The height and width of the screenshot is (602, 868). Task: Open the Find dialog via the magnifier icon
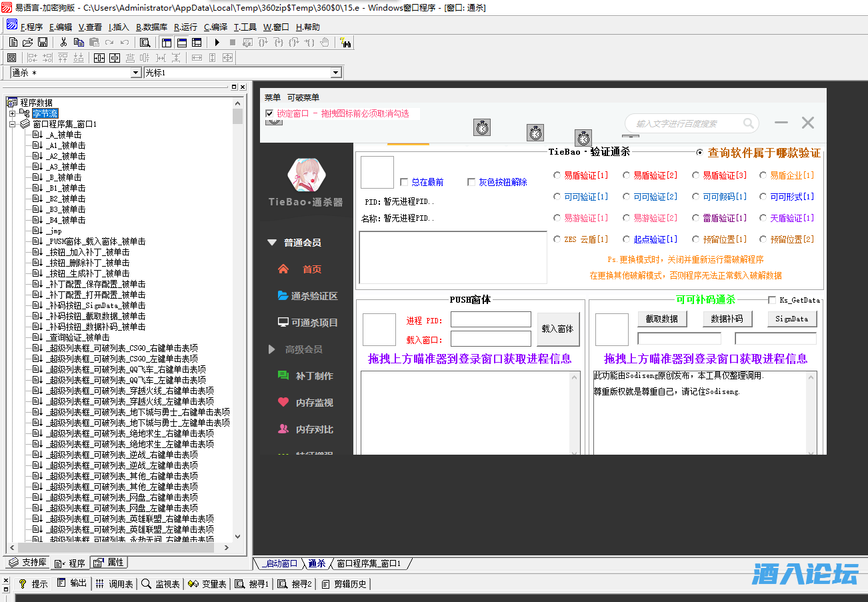tap(145, 41)
